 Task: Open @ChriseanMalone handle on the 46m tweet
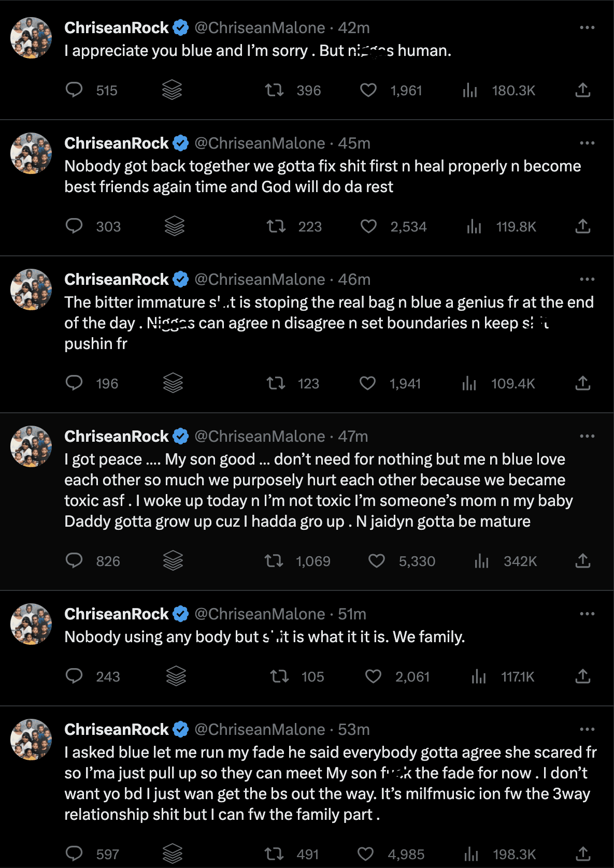pyautogui.click(x=260, y=280)
